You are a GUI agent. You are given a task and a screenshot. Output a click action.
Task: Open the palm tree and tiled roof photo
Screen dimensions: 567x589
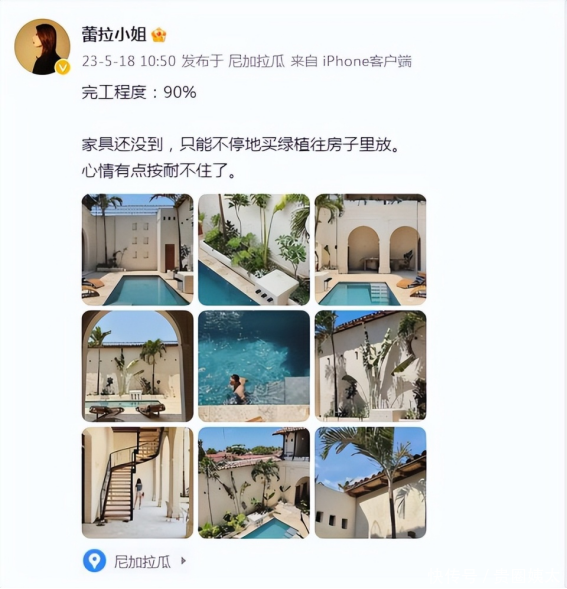(370, 483)
